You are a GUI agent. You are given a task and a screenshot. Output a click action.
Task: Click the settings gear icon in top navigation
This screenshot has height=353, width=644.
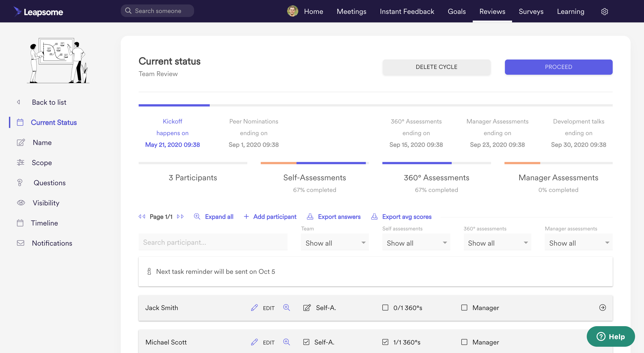[604, 11]
